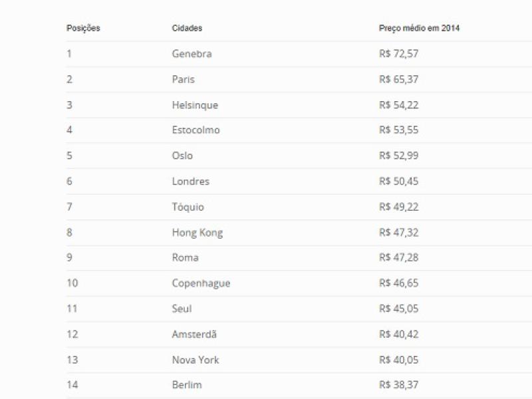532x399 pixels.
Task: Click on the Tóquio entry
Action: click(x=188, y=207)
